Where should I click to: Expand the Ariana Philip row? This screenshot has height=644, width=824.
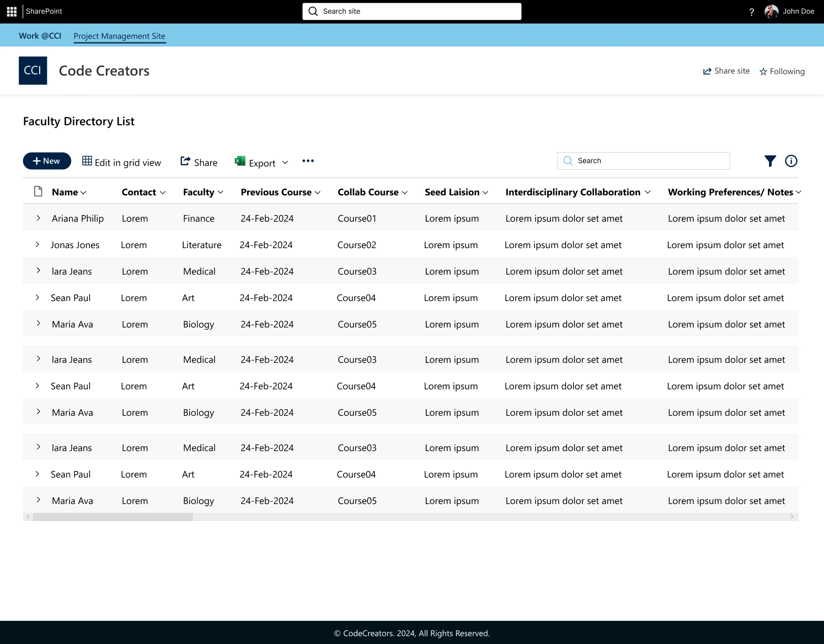click(x=38, y=218)
